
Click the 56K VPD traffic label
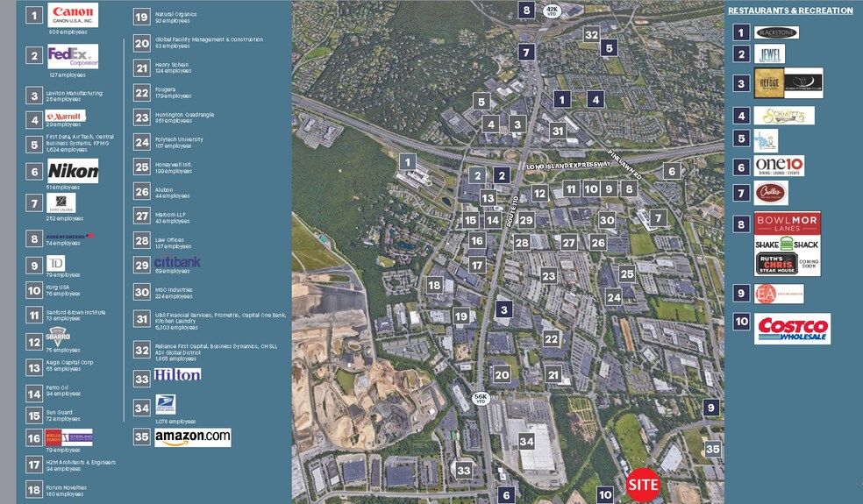pyautogui.click(x=481, y=398)
